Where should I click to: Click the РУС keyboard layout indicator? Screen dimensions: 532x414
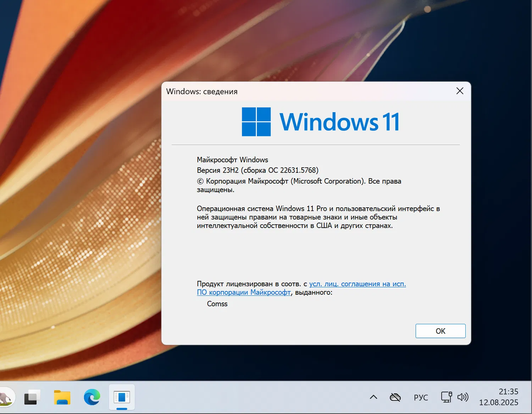(x=421, y=397)
